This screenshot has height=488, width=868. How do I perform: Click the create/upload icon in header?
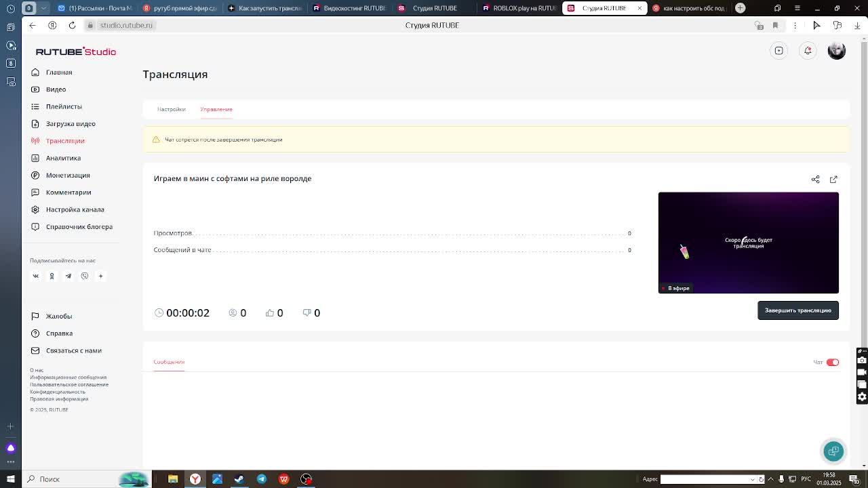coord(779,51)
